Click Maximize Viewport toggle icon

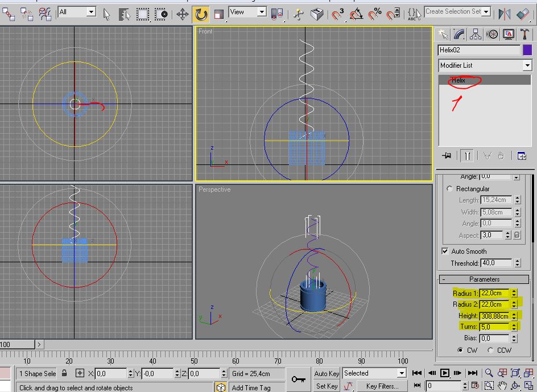point(528,386)
